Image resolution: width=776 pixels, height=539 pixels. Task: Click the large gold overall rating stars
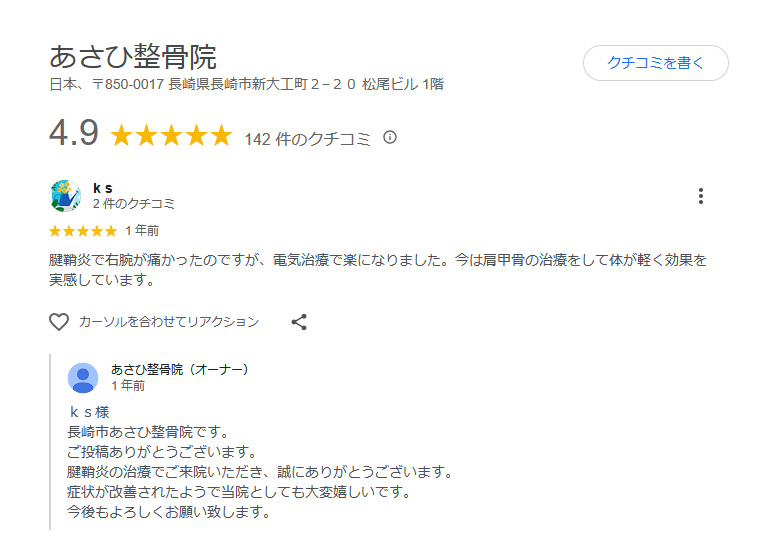pos(171,136)
